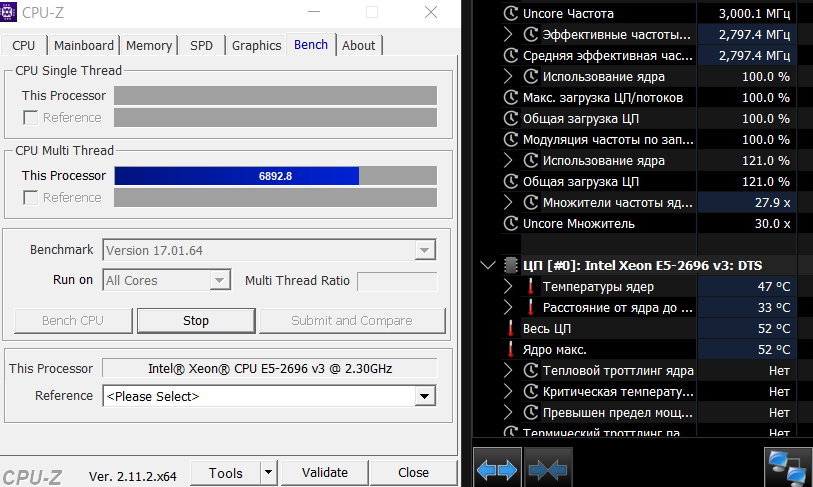Screen dimensions: 813x487
Task: Click the Validate button
Action: pyautogui.click(x=325, y=472)
